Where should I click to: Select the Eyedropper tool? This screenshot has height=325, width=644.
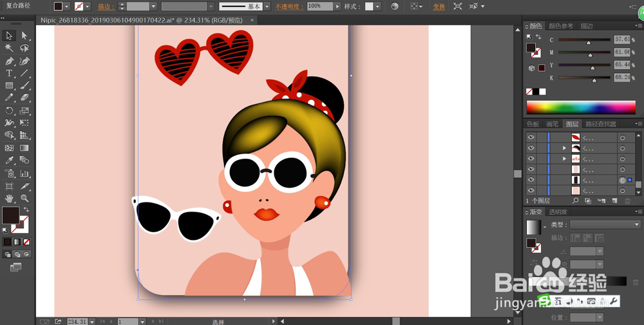[x=8, y=160]
